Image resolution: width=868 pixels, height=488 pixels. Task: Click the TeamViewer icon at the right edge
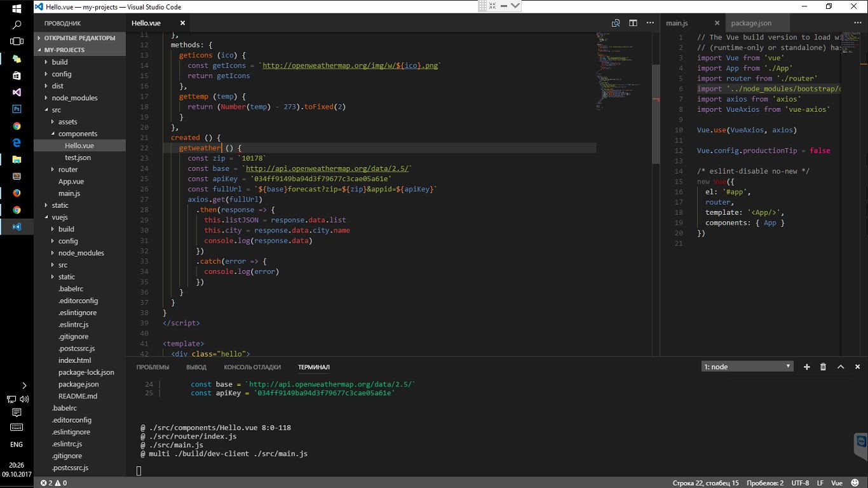[862, 440]
